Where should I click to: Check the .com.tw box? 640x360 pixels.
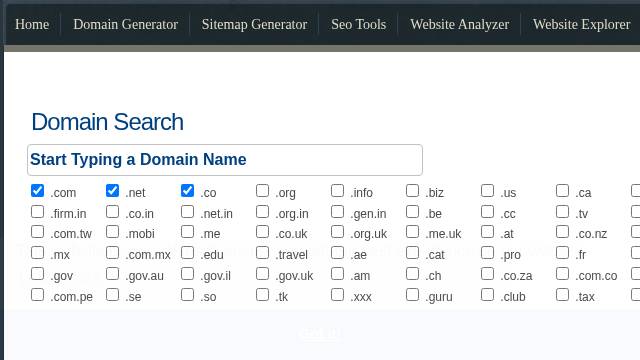pos(38,232)
